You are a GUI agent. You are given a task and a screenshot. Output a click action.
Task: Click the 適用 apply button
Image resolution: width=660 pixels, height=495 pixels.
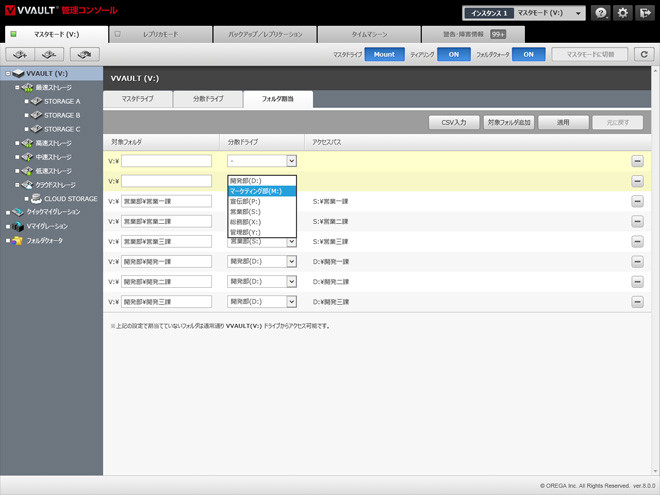point(563,122)
